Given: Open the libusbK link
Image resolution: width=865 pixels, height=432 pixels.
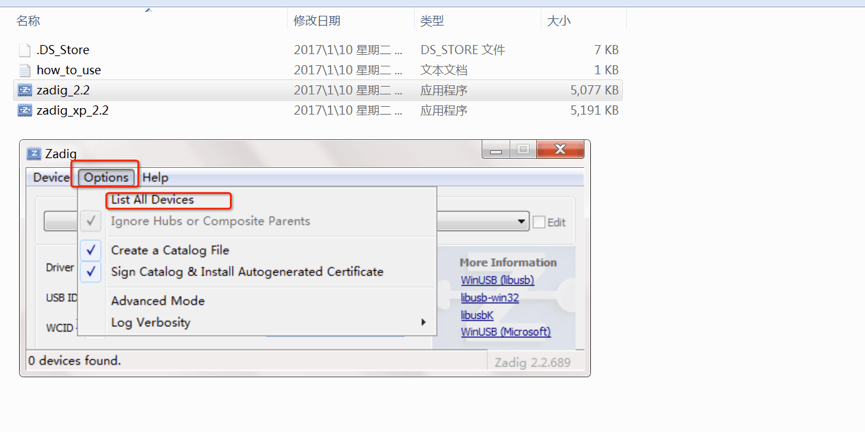Looking at the screenshot, I should pos(477,316).
